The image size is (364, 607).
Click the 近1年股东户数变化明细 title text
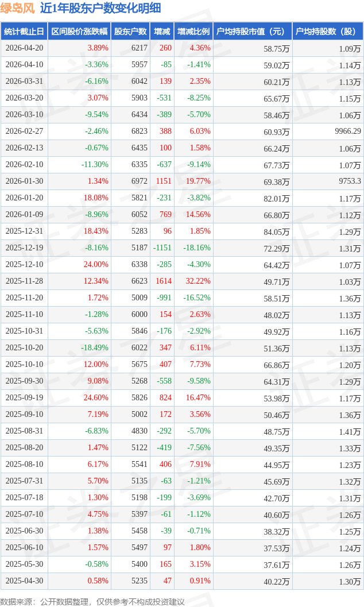click(100, 8)
